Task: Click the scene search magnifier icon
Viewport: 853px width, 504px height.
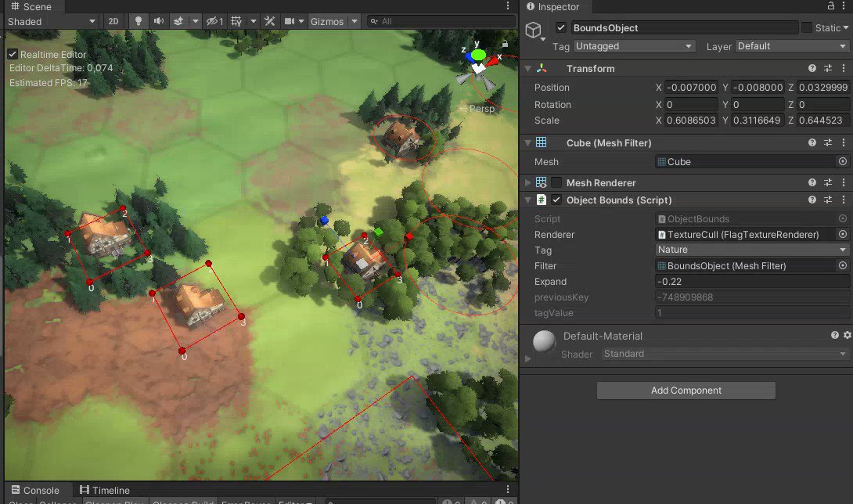Action: [374, 21]
